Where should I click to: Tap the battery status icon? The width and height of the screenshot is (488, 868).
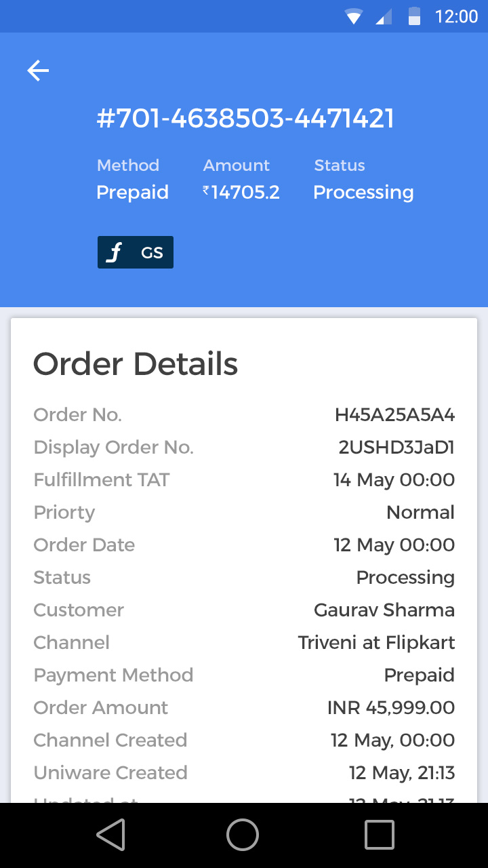coord(414,16)
